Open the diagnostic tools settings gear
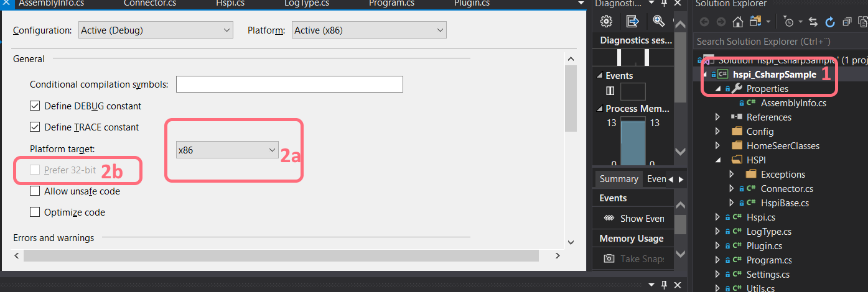 click(x=606, y=22)
